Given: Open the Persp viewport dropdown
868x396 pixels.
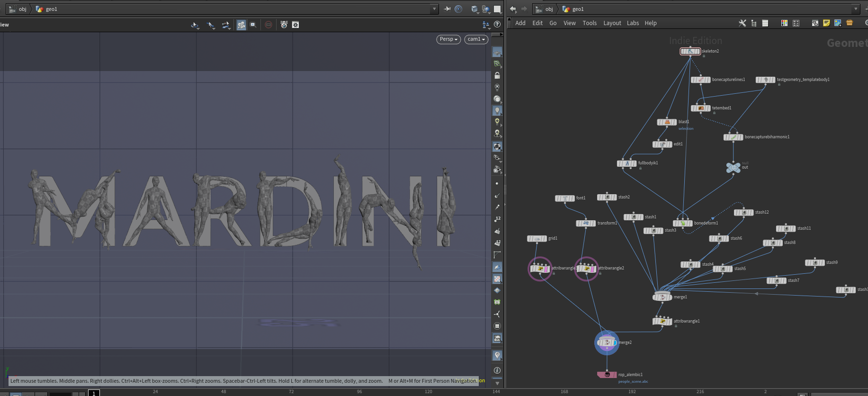Looking at the screenshot, I should [448, 39].
